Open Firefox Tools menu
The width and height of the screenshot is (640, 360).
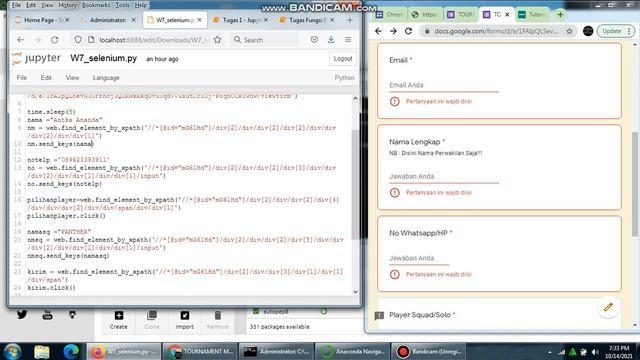pyautogui.click(x=122, y=5)
